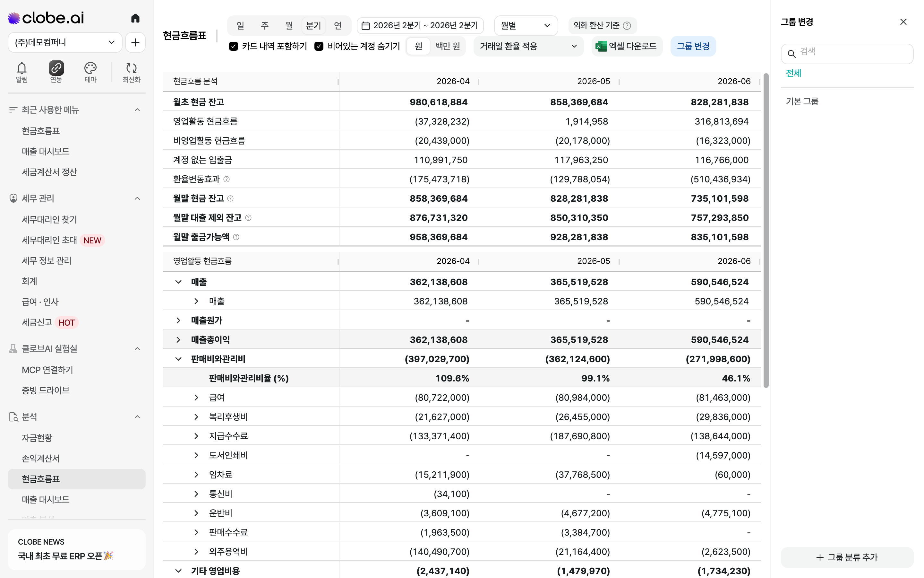Select 원 unit toggle
The image size is (924, 578).
point(418,46)
